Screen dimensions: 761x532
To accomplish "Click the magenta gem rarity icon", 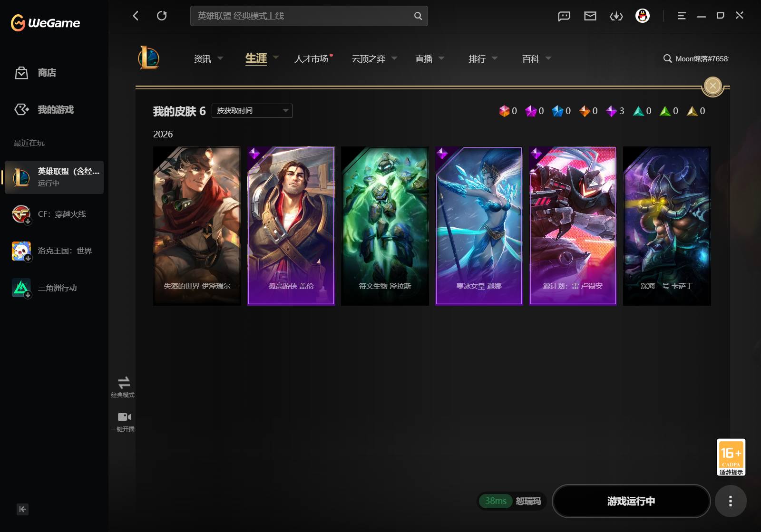I will (531, 111).
